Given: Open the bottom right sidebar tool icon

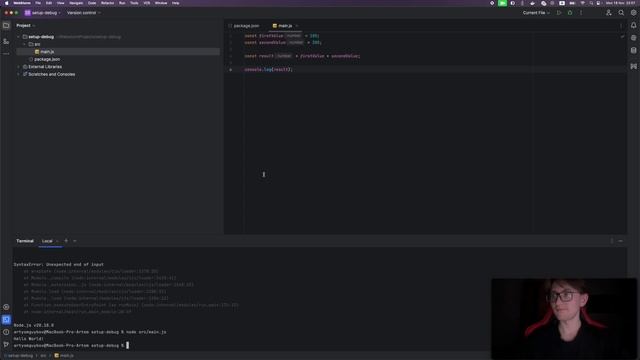Looking at the screenshot, I should click(633, 66).
